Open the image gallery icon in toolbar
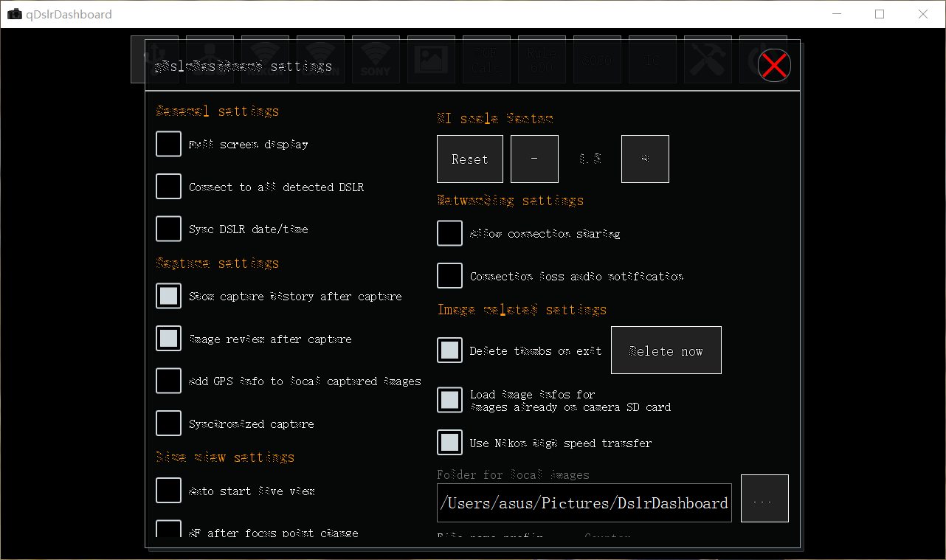The width and height of the screenshot is (946, 560). pos(431,59)
